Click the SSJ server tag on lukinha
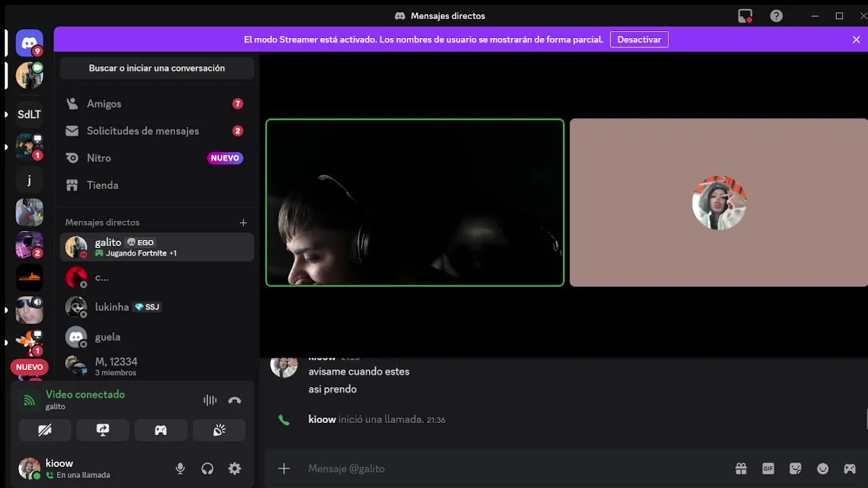 click(146, 307)
